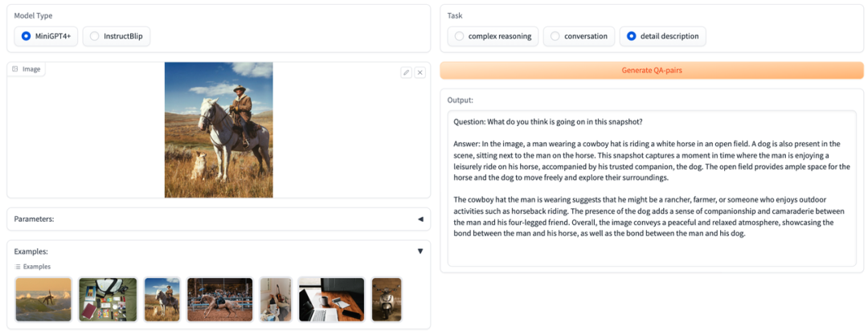The image size is (868, 335).
Task: Click the Parameters: label
Action: point(34,219)
